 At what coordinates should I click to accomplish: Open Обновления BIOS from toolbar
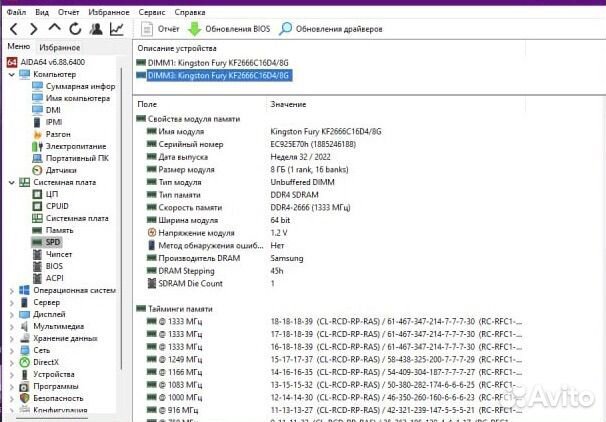coord(229,29)
